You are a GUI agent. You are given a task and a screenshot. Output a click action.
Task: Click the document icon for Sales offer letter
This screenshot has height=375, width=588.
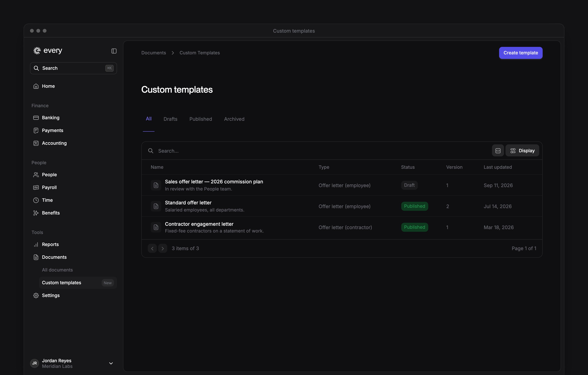tap(156, 185)
